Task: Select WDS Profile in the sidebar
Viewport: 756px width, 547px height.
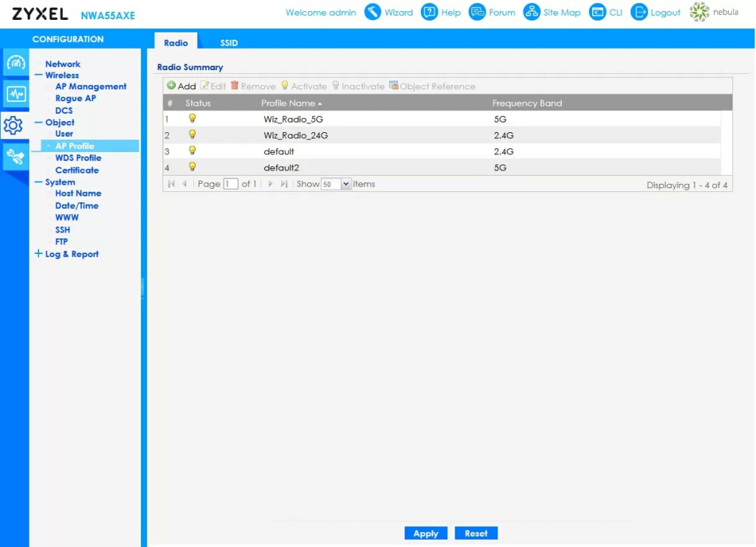Action: tap(78, 158)
